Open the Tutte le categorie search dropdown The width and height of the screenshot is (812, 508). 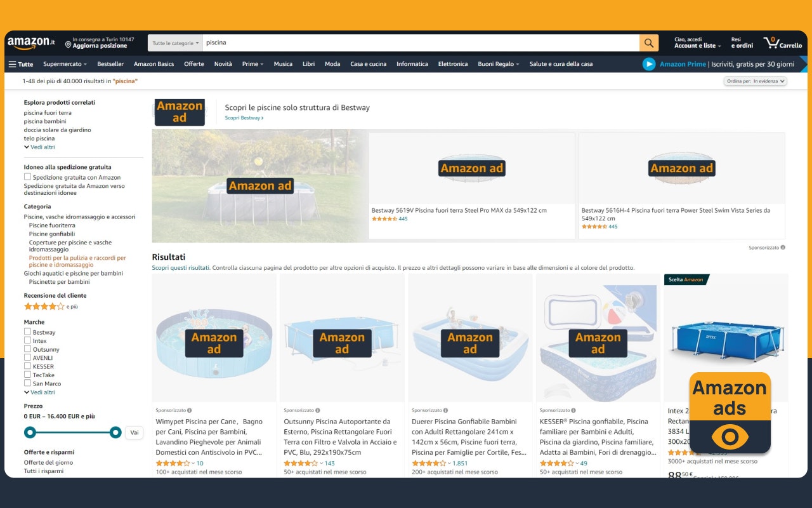point(176,43)
